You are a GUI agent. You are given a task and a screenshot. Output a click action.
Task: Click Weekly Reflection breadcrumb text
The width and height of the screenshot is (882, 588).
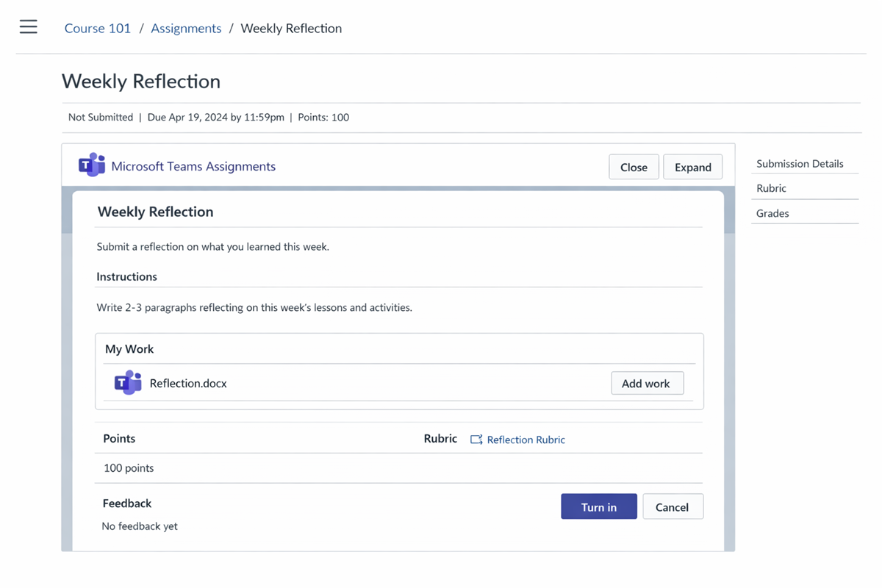[291, 28]
